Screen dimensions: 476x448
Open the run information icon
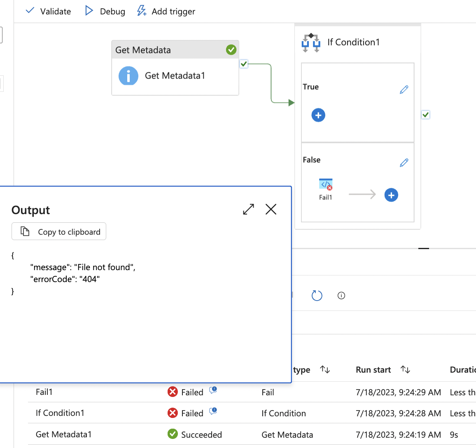pos(341,296)
